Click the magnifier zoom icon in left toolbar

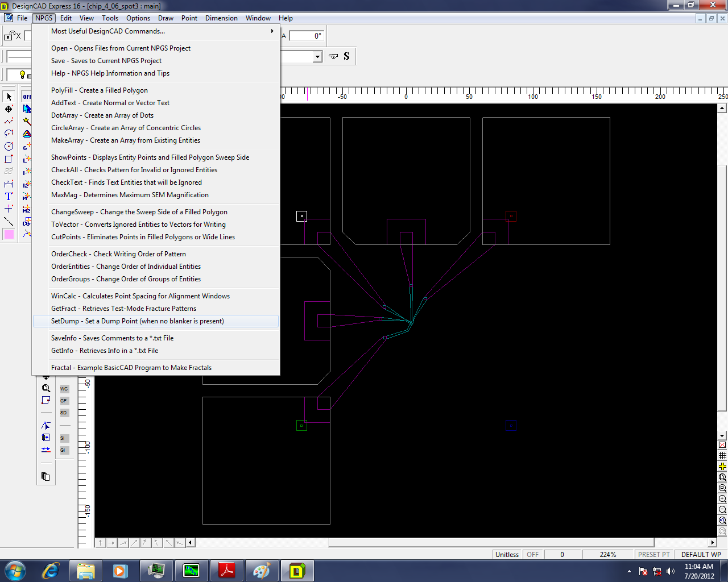point(46,388)
